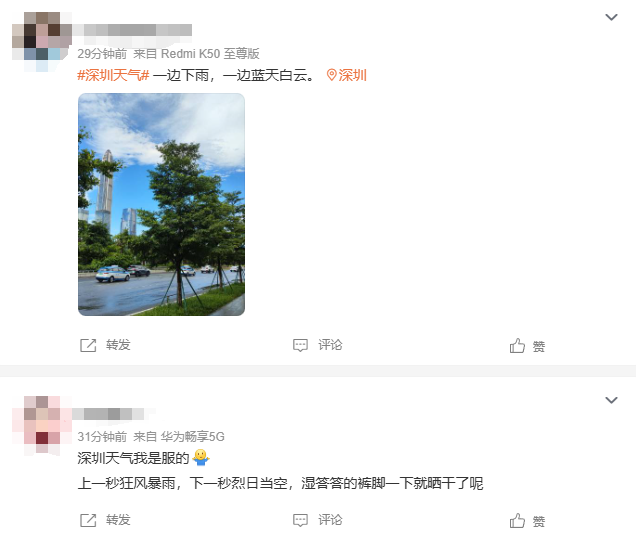Click the 31分钟前 timestamp
Screen dimensions: 636x535
point(102,436)
